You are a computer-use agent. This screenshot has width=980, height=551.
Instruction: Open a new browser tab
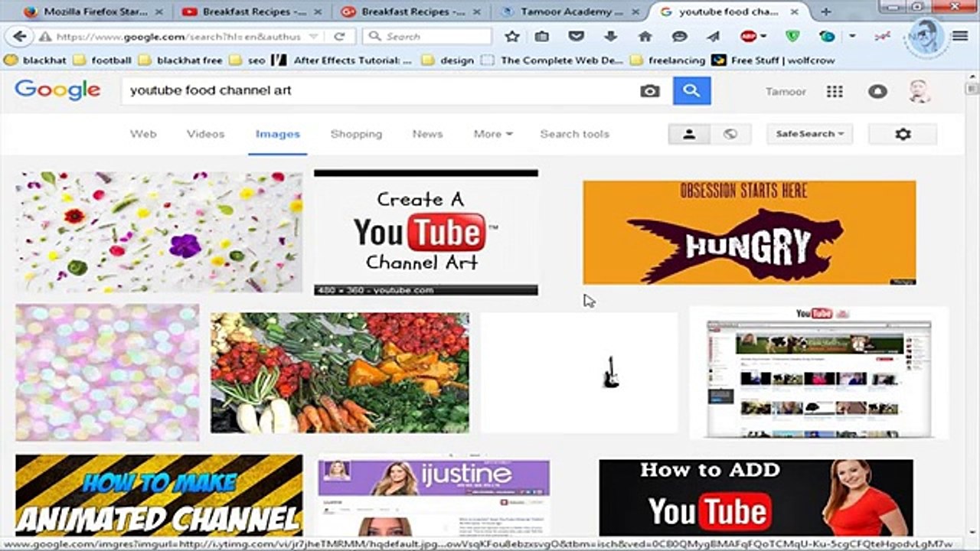tap(825, 11)
